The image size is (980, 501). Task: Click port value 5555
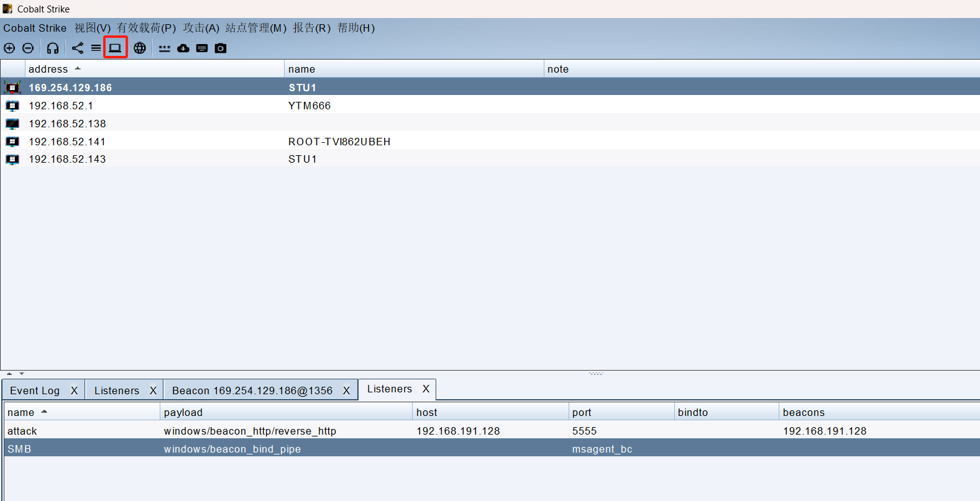click(584, 431)
